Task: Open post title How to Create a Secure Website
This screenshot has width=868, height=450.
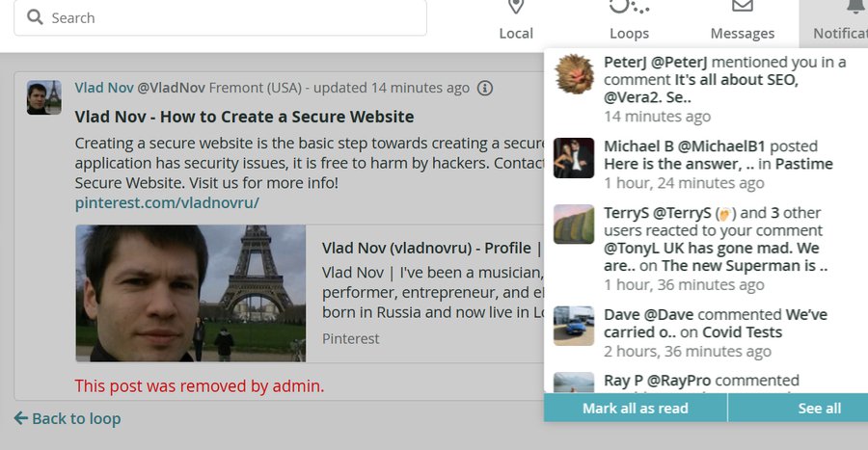Action: coord(244,117)
